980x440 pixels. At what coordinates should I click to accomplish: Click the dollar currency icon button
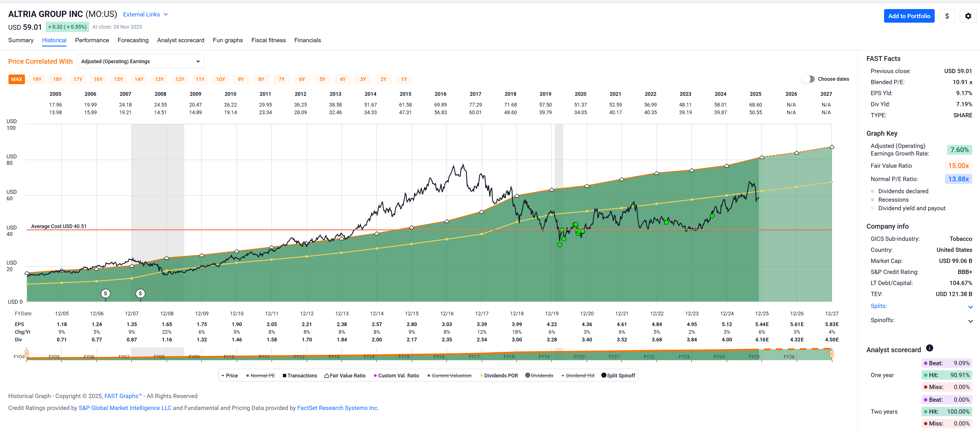[x=947, y=16]
